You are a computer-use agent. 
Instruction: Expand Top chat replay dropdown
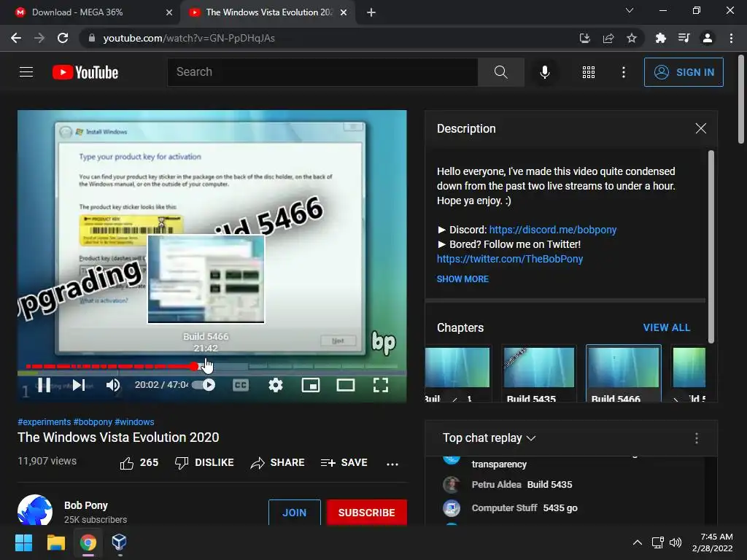489,438
